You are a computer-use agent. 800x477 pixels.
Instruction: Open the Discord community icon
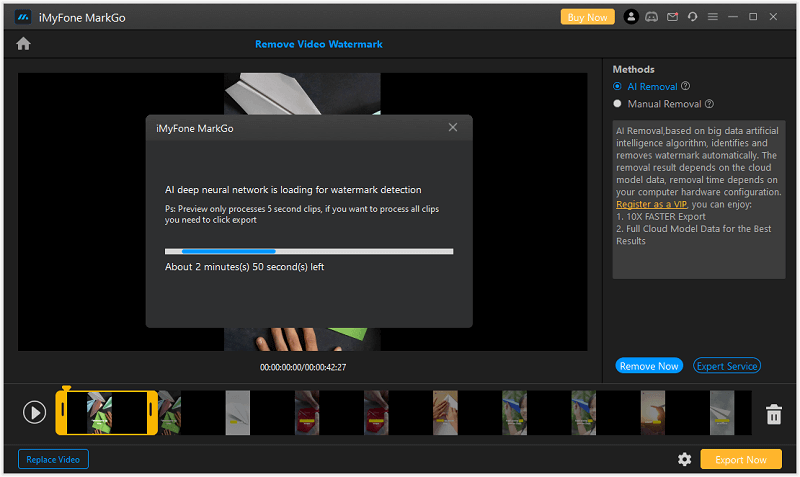(x=652, y=17)
